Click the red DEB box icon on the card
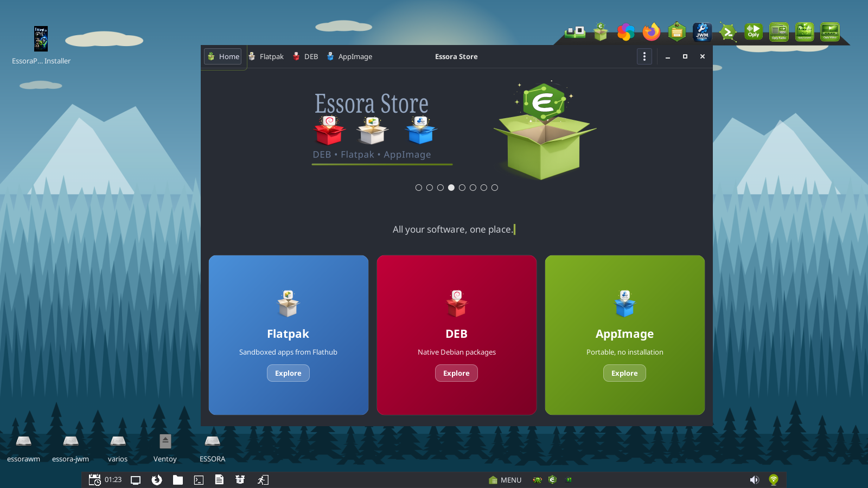 coord(456,304)
